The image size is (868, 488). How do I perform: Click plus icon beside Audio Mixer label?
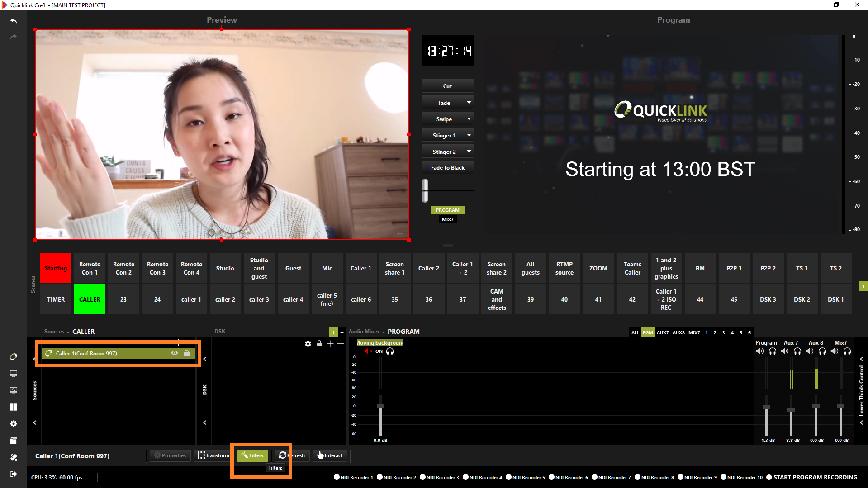342,332
